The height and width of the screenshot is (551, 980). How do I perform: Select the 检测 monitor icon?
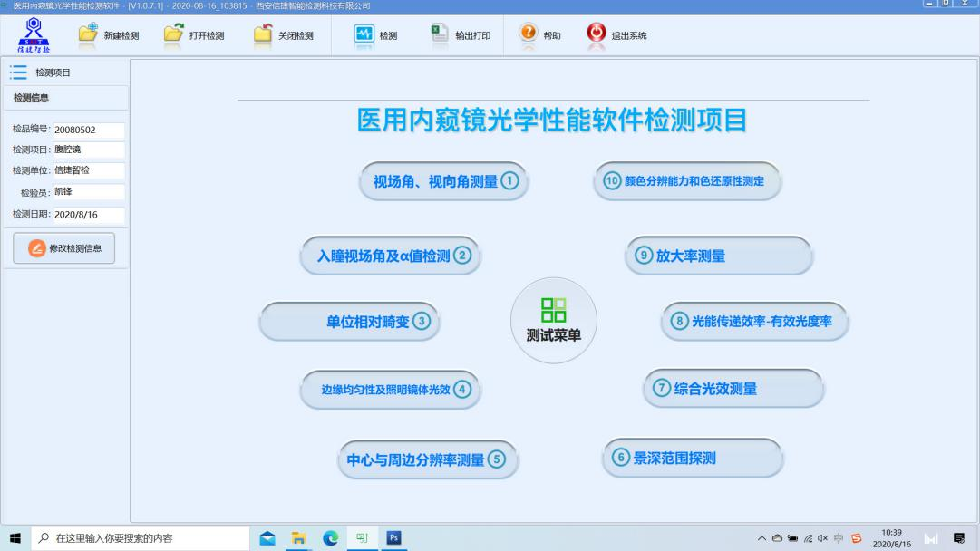pyautogui.click(x=364, y=34)
